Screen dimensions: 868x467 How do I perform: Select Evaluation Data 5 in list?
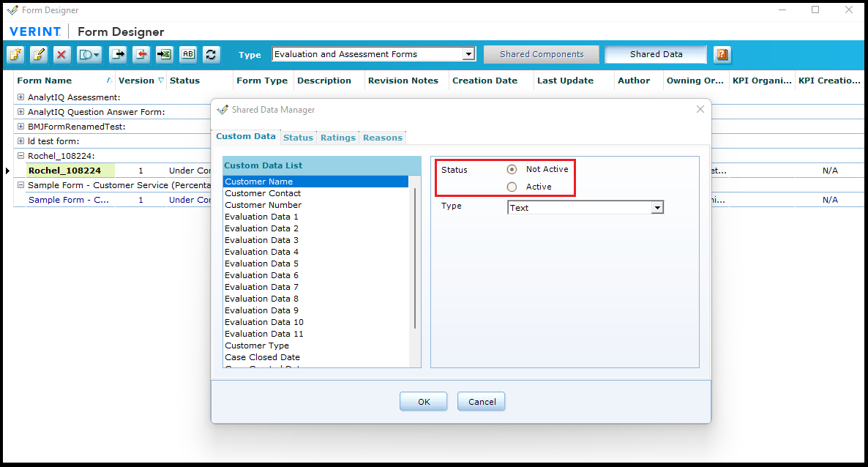(315, 264)
